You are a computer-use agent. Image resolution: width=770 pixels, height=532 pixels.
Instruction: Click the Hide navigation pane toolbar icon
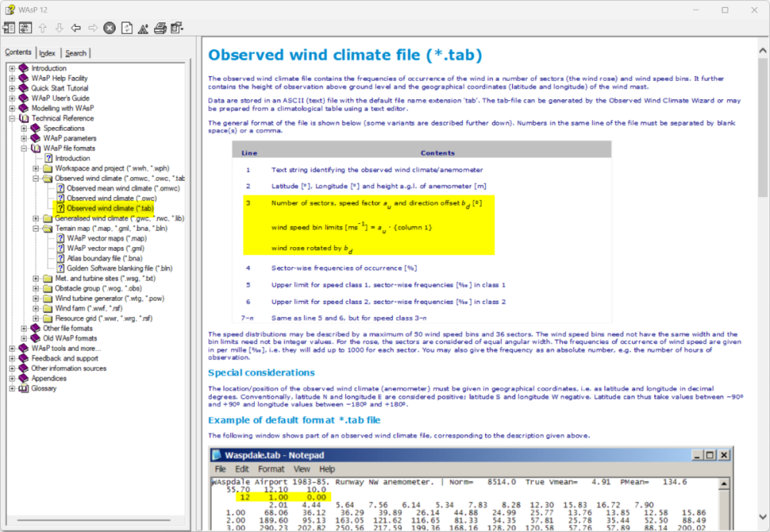(x=9, y=28)
